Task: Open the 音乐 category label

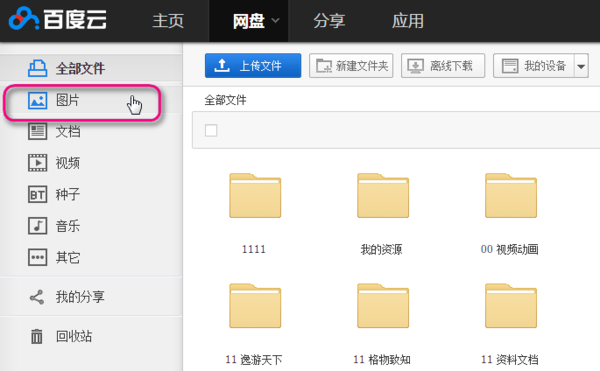Action: 68,226
